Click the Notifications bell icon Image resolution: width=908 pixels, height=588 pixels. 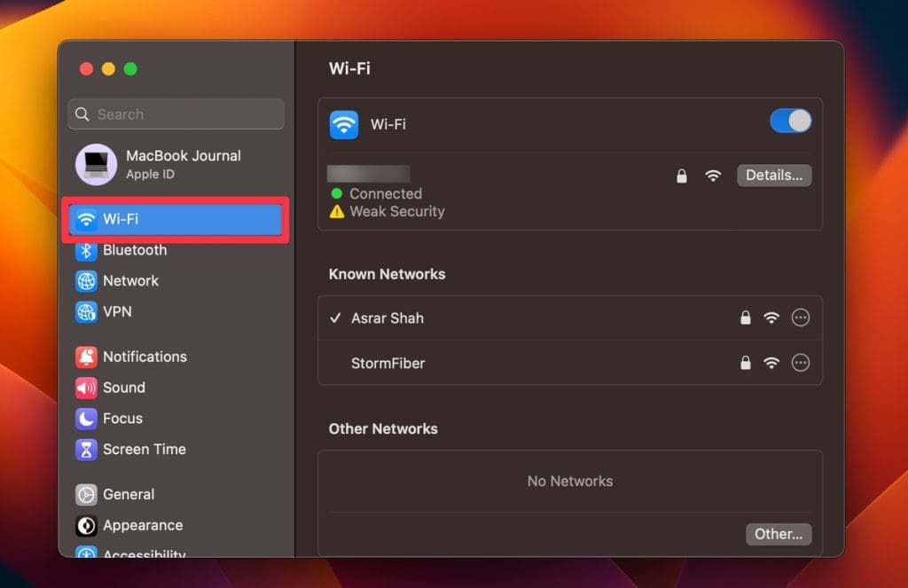pyautogui.click(x=86, y=357)
